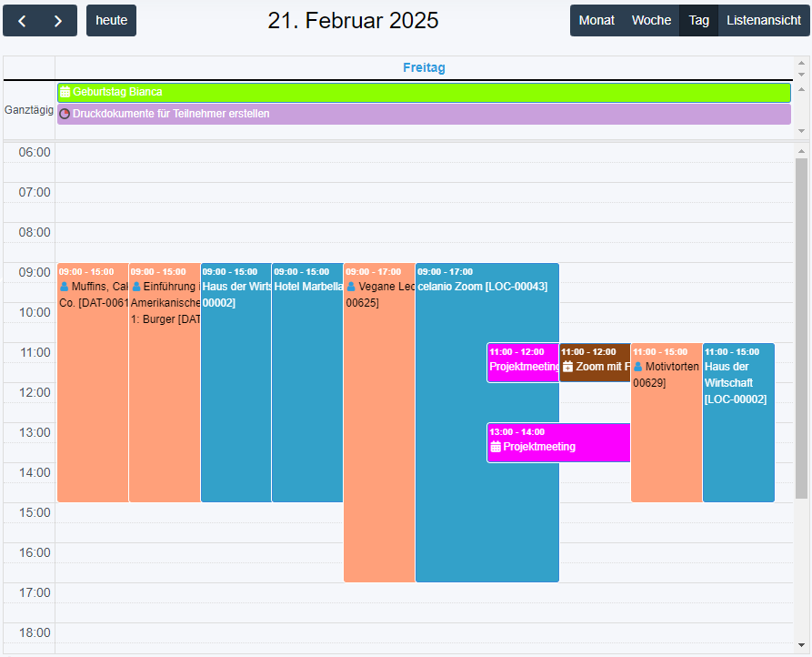This screenshot has height=657, width=812.
Task: Click the person icon on Motivtorten event
Action: click(x=638, y=367)
